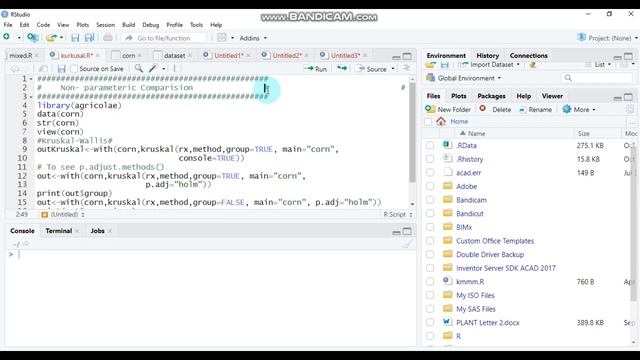Click the Save All documents icon
This screenshot has height=360, width=640.
pyautogui.click(x=89, y=38)
